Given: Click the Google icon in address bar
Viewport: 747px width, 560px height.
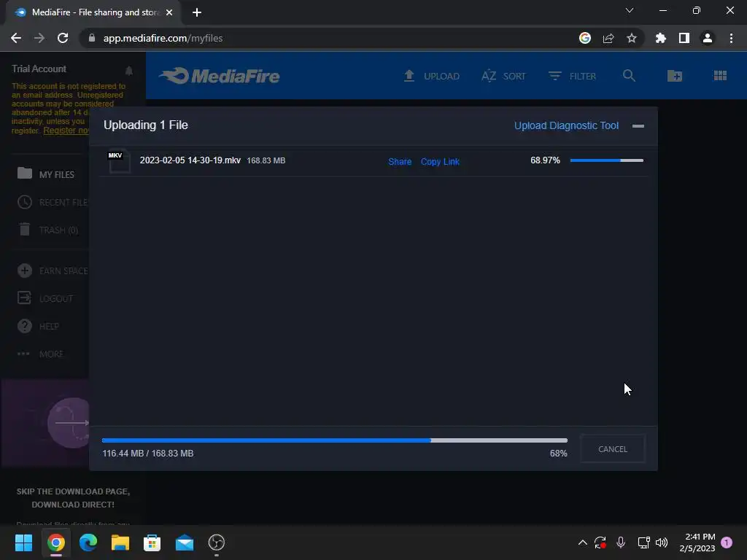Looking at the screenshot, I should coord(585,38).
